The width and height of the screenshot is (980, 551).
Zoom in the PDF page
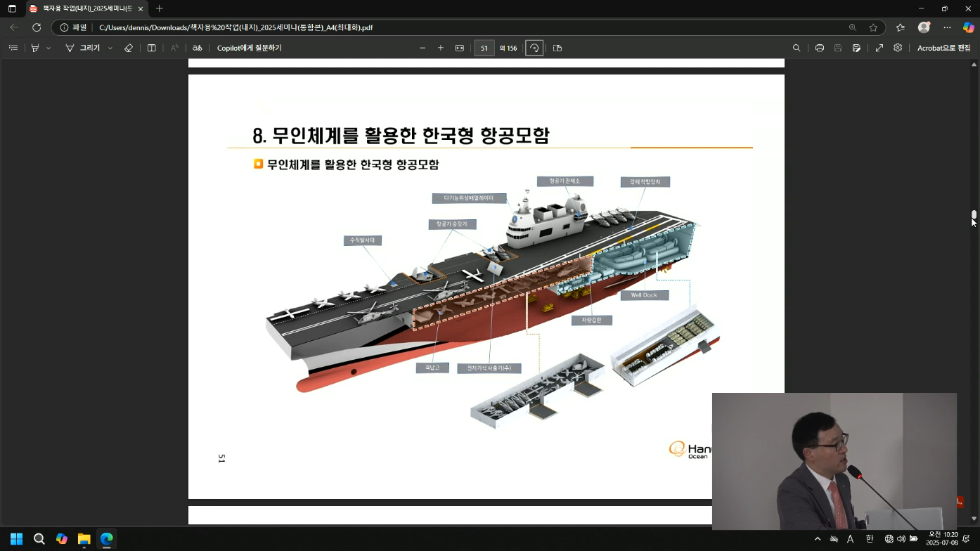tap(441, 48)
